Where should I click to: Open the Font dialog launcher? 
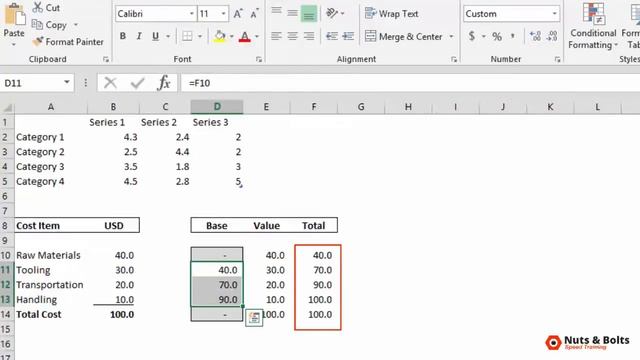[x=259, y=60]
